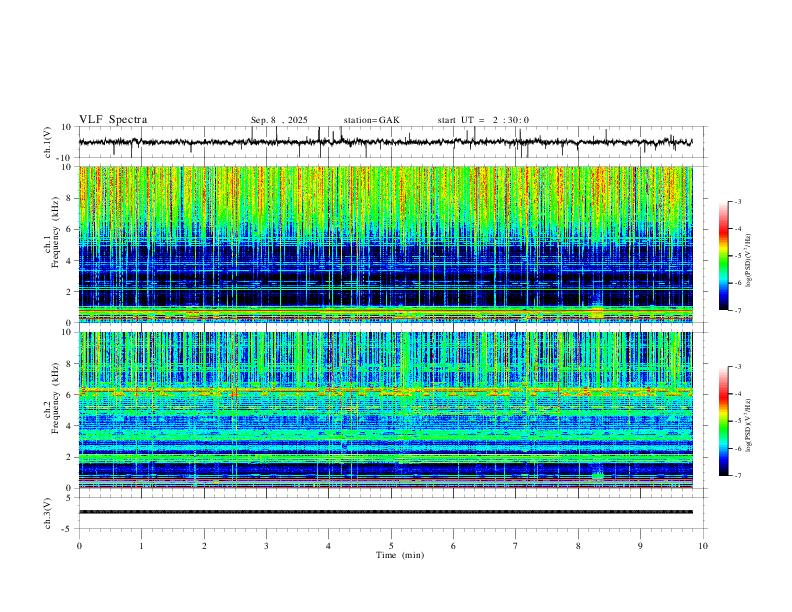Screen dimensions: 792x612
Task: Click the 'start UT = 2 :30: 0' text
Action: pyautogui.click(x=483, y=120)
